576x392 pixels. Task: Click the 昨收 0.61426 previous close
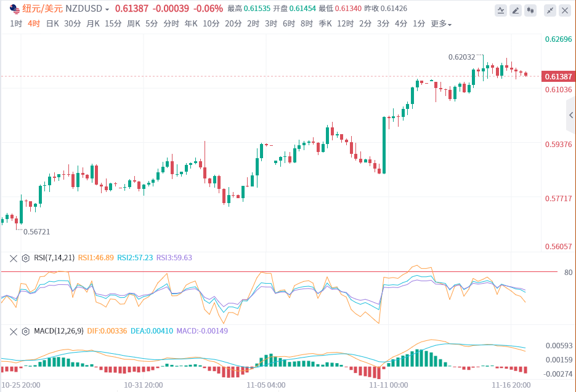point(386,9)
